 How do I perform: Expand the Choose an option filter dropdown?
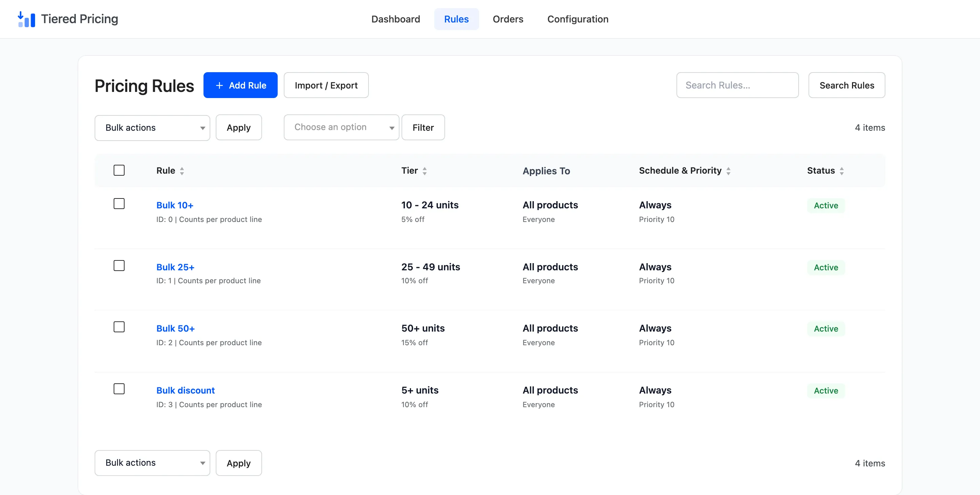pos(341,127)
